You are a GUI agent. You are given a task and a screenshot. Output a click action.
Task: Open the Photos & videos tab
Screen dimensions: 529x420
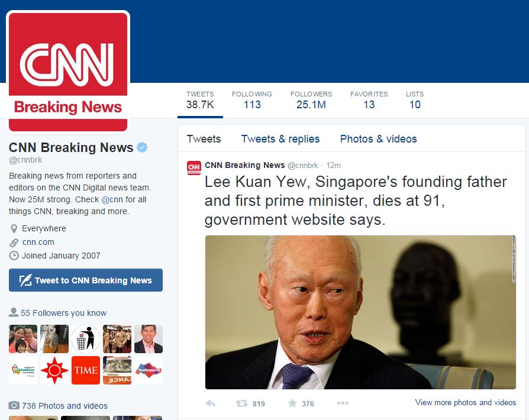coord(378,138)
